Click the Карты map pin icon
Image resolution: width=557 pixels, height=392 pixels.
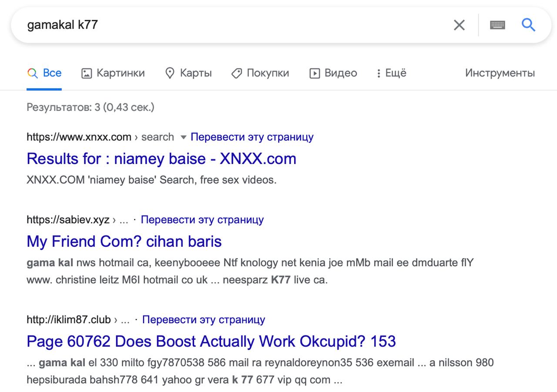(x=170, y=74)
